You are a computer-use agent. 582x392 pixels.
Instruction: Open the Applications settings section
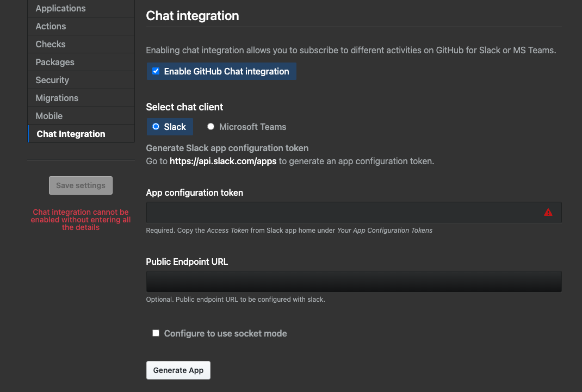pyautogui.click(x=60, y=8)
